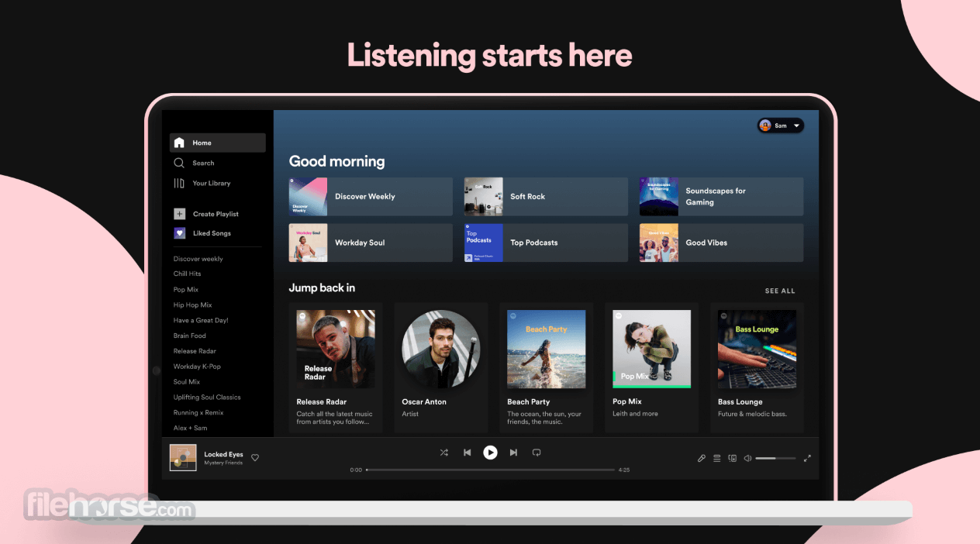Open lyrics microphone icon
Viewport: 980px width, 544px height.
tap(702, 458)
